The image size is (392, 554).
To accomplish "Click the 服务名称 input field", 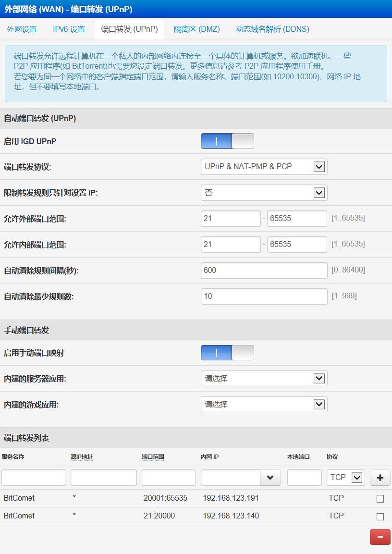I will pyautogui.click(x=34, y=478).
